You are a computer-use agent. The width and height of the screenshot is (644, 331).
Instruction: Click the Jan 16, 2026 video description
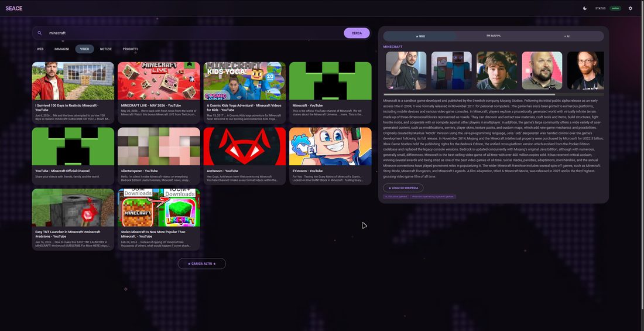point(73,244)
